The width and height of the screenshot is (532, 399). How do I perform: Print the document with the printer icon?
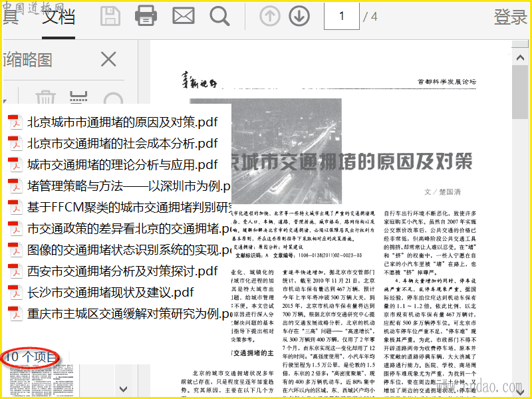tap(146, 16)
